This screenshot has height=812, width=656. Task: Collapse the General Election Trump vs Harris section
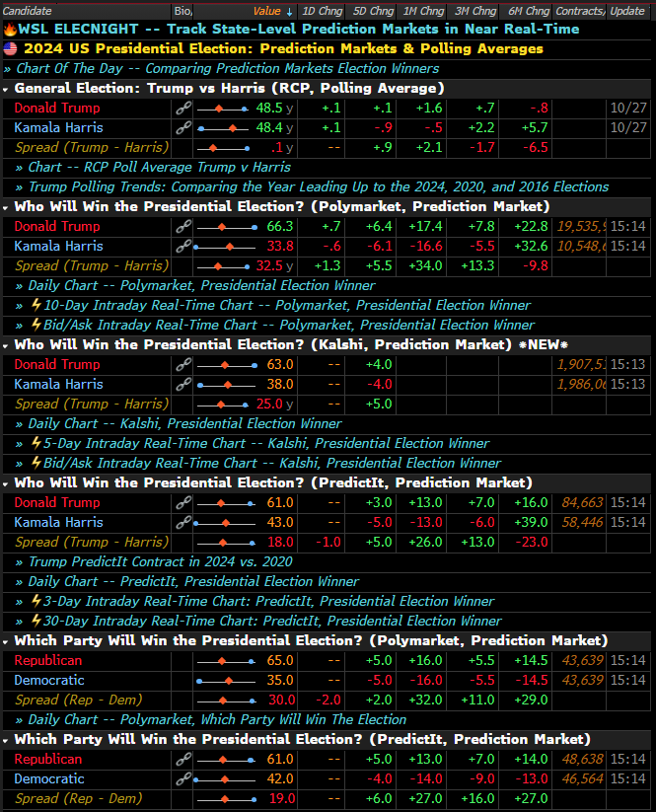click(7, 89)
